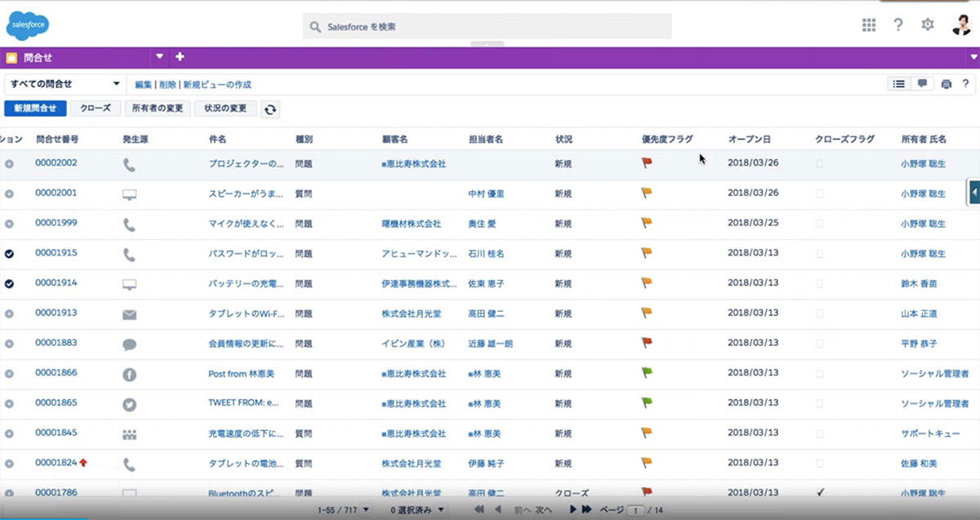This screenshot has height=520, width=980.
Task: Click red priority flag in row 00002002
Action: tap(647, 163)
